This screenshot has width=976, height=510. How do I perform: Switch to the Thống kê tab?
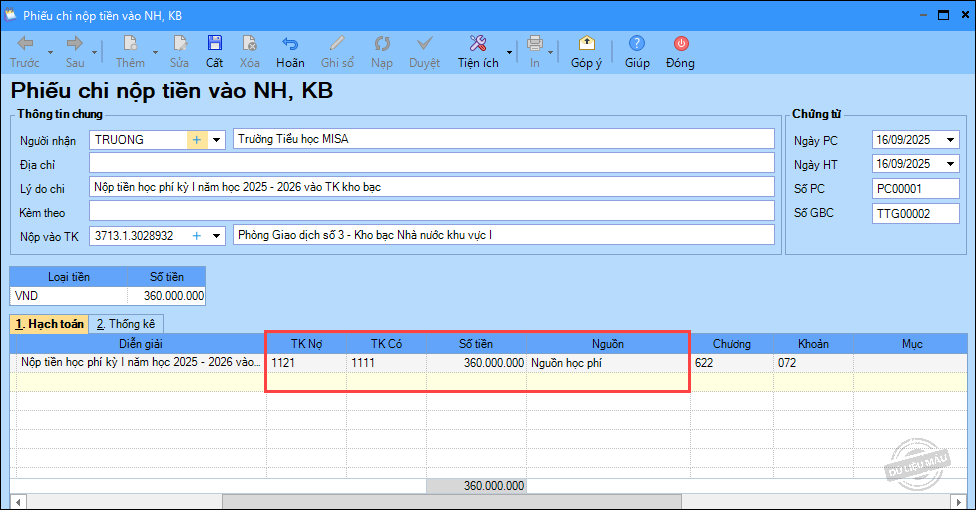tap(126, 324)
